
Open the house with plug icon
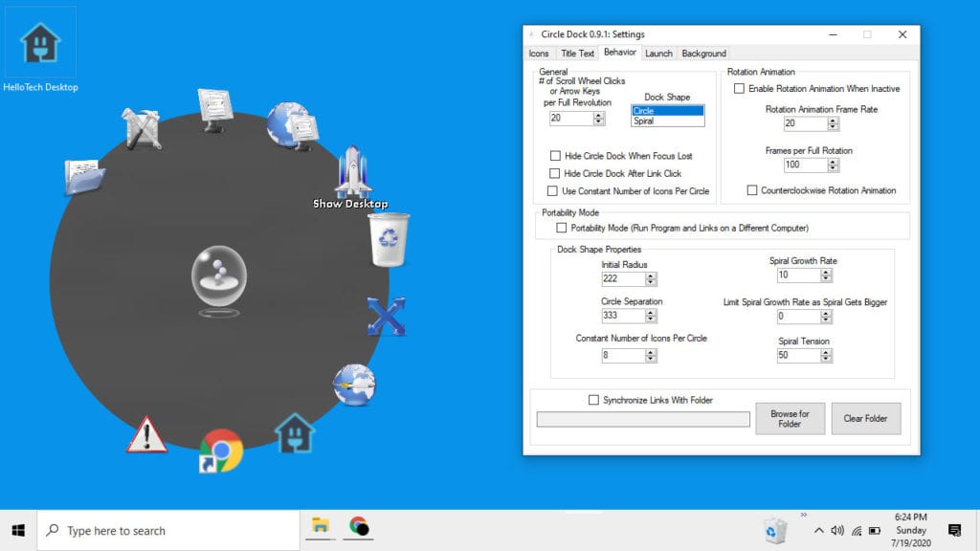pyautogui.click(x=295, y=432)
